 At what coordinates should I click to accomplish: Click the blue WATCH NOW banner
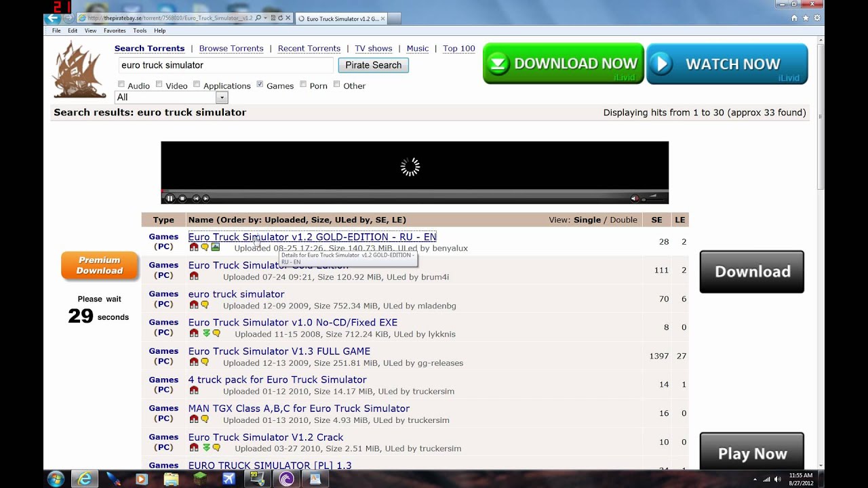click(727, 64)
